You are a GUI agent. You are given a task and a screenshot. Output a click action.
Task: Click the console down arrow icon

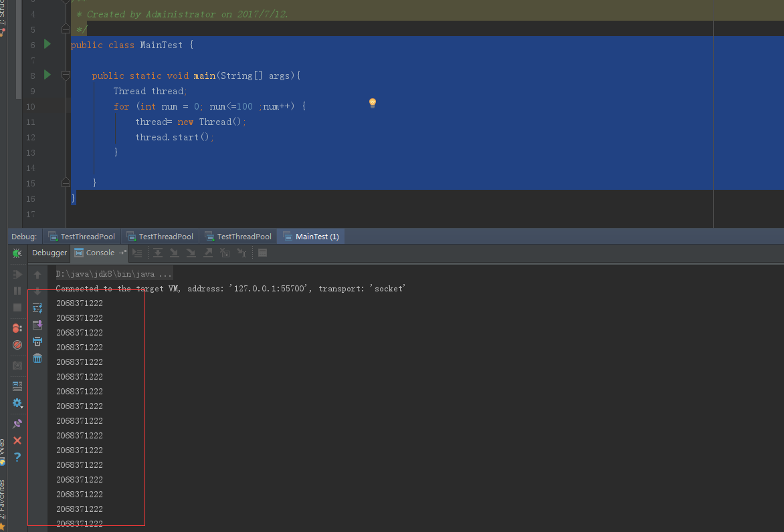[37, 291]
